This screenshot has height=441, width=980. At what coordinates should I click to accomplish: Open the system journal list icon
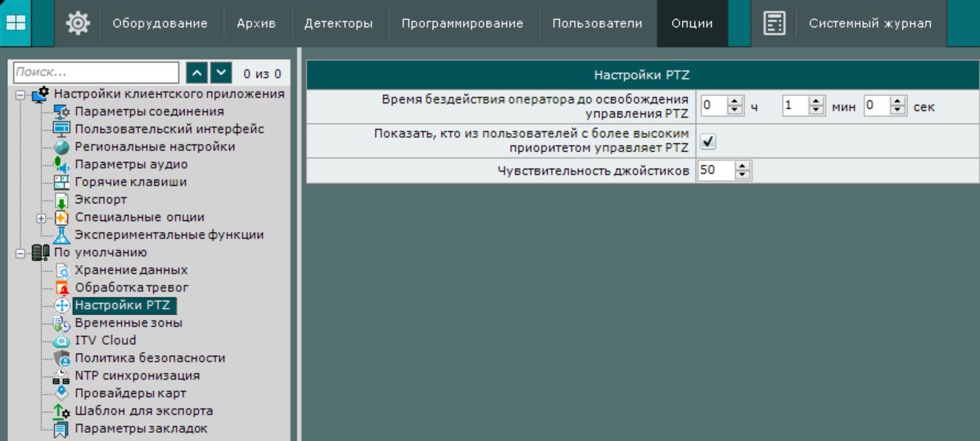[774, 23]
